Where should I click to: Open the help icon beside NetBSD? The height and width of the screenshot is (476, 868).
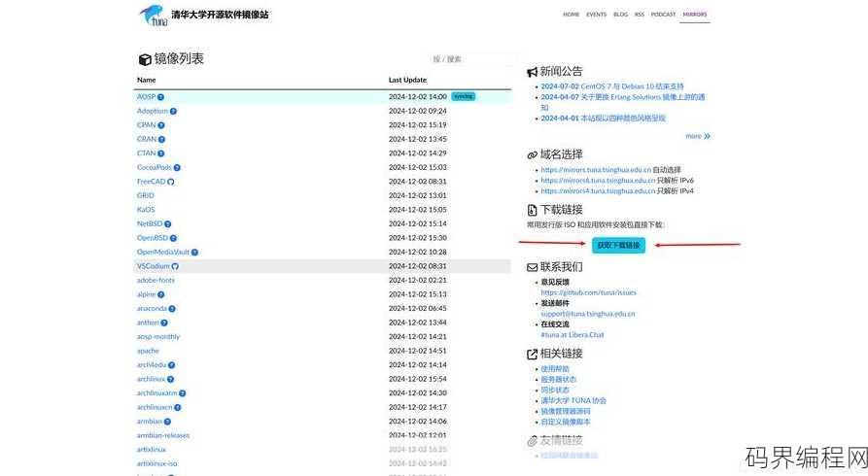pyautogui.click(x=168, y=224)
